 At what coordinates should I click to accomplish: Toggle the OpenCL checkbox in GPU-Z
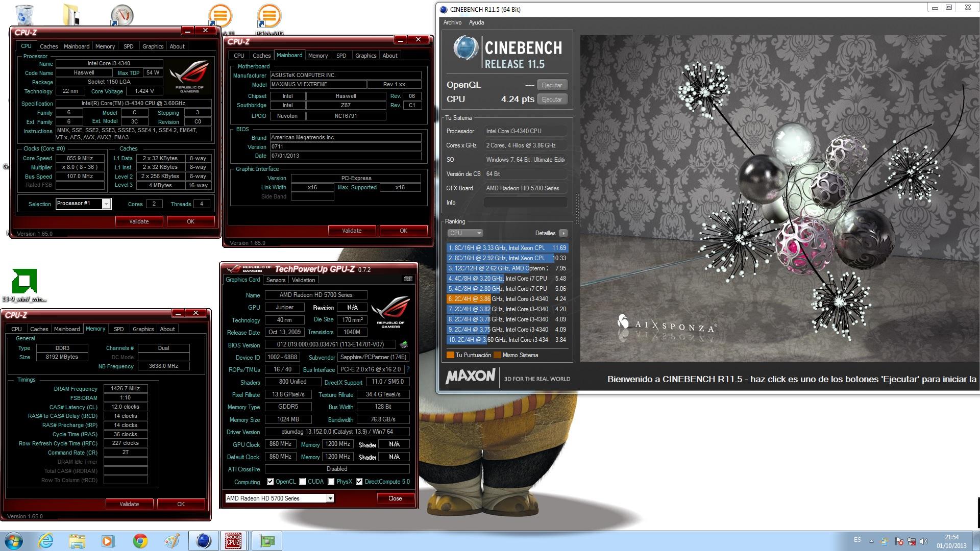pyautogui.click(x=271, y=482)
